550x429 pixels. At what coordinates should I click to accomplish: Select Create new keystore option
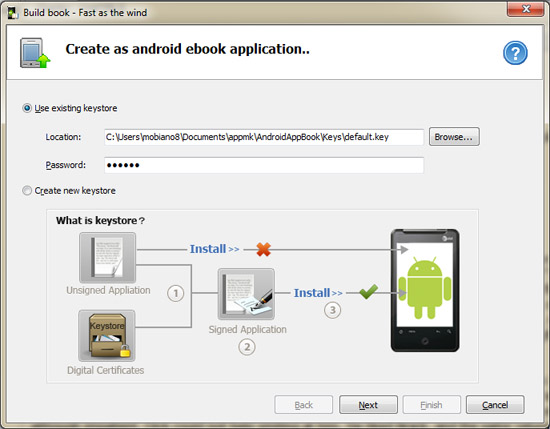pos(27,190)
